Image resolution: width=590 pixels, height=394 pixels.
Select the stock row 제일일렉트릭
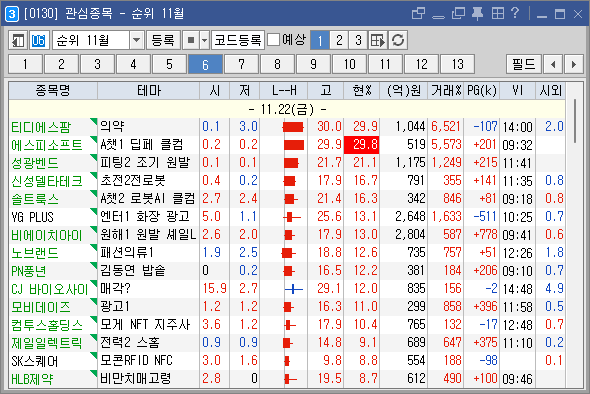287,343
